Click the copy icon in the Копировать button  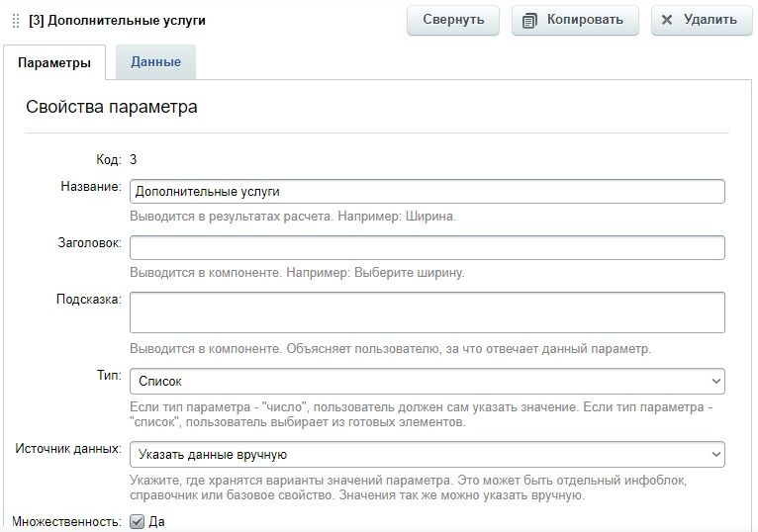pos(529,21)
